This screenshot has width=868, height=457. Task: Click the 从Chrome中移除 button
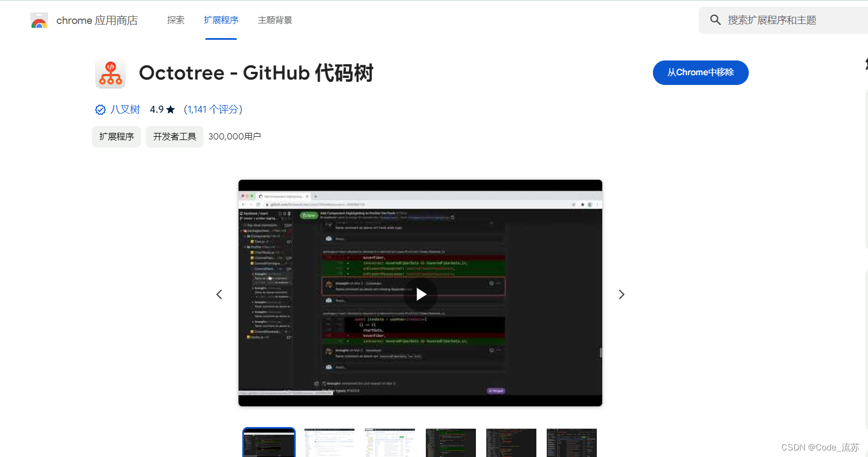700,72
